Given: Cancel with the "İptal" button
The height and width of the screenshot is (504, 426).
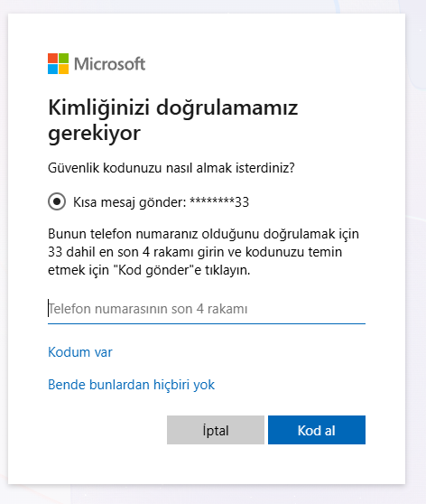Looking at the screenshot, I should click(216, 430).
